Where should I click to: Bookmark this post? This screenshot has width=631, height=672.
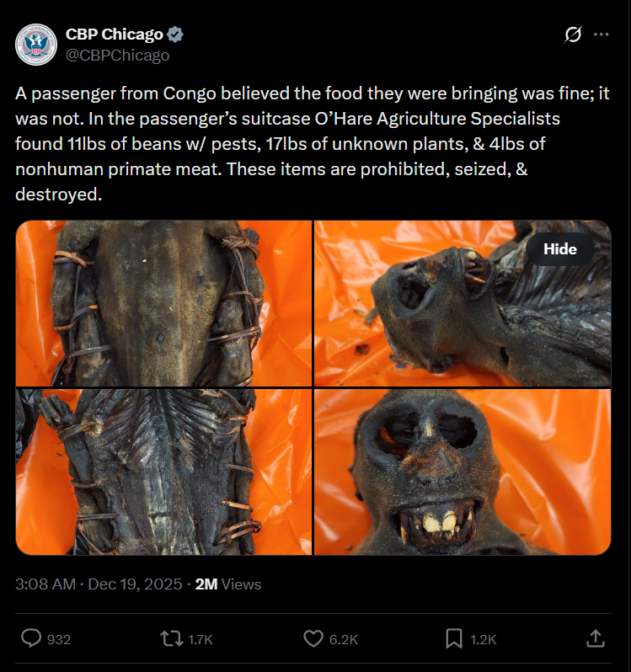coord(454,638)
